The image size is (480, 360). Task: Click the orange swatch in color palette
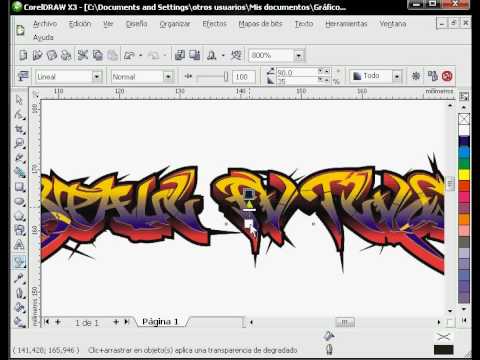point(464,219)
